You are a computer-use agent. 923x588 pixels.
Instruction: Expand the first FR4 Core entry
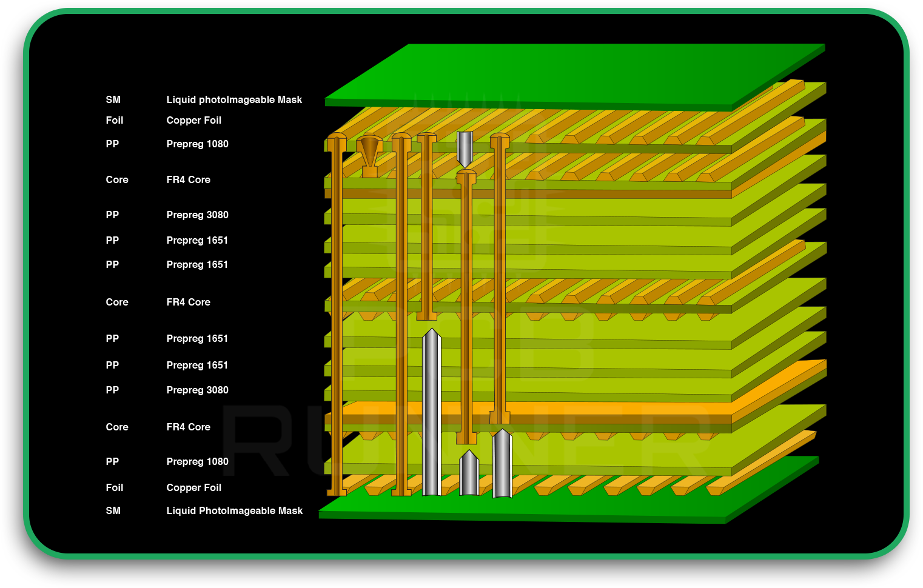(188, 179)
